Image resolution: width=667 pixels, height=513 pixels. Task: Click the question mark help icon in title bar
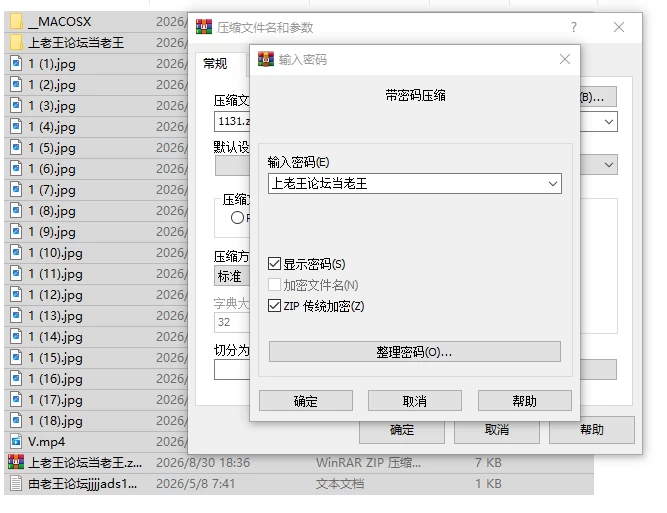574,27
